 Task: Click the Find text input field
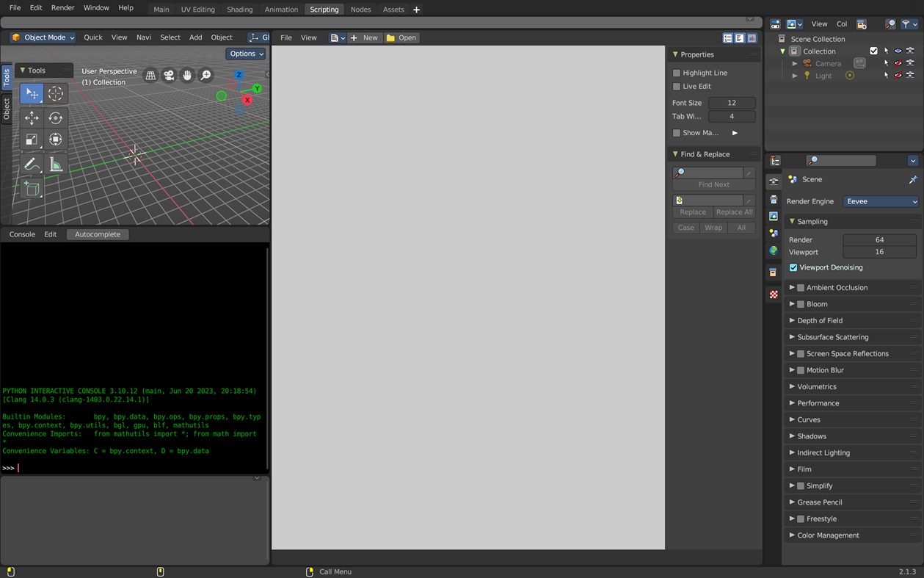pos(708,173)
